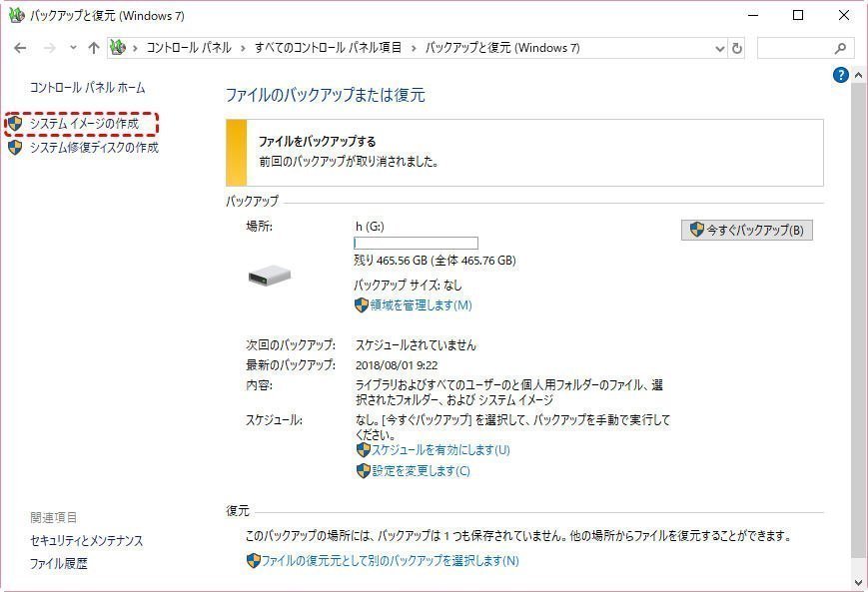Go forward with the right arrow button
The width and height of the screenshot is (868, 592).
(50, 48)
